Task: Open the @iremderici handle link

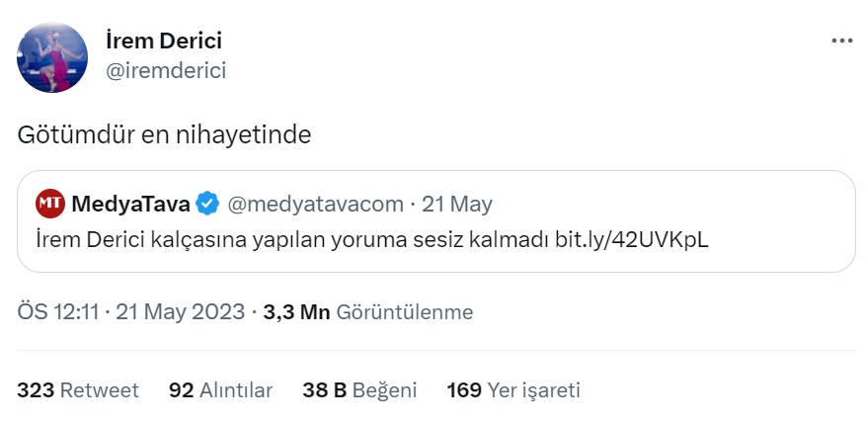Action: click(166, 71)
